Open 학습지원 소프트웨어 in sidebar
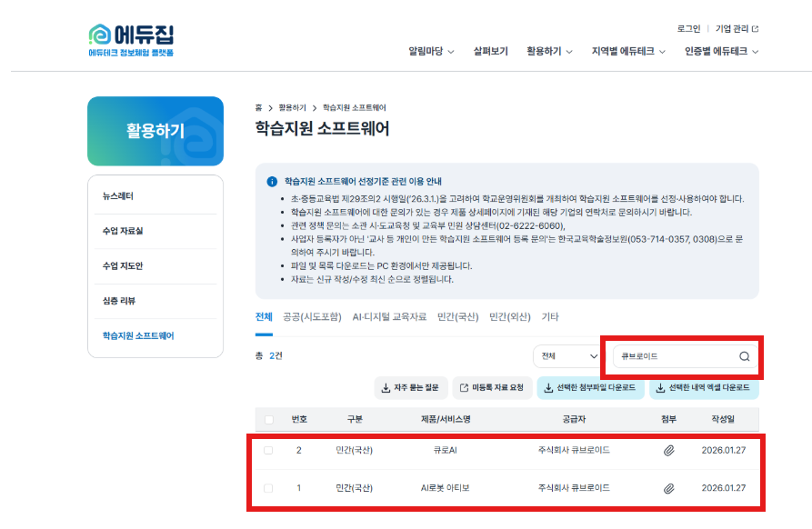This screenshot has height=529, width=812. click(138, 336)
